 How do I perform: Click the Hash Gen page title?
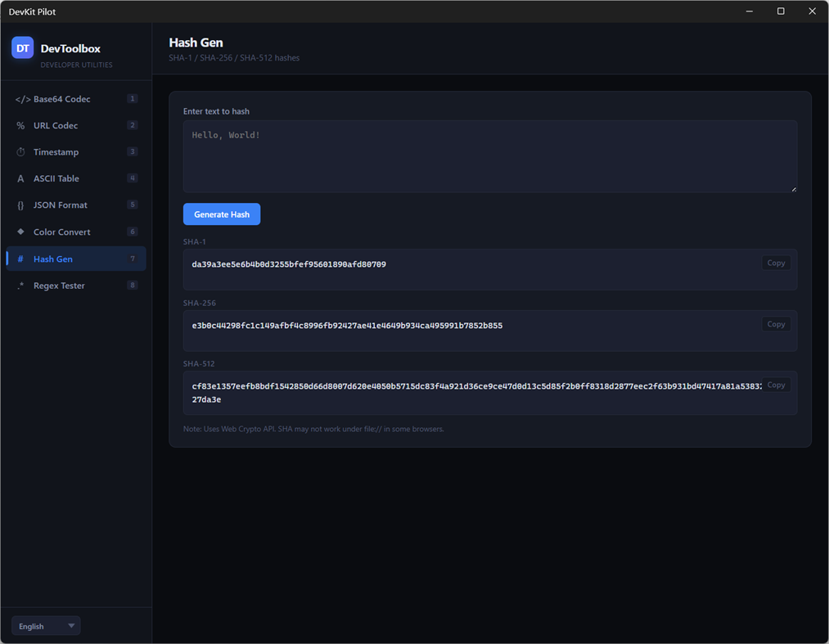click(x=196, y=43)
